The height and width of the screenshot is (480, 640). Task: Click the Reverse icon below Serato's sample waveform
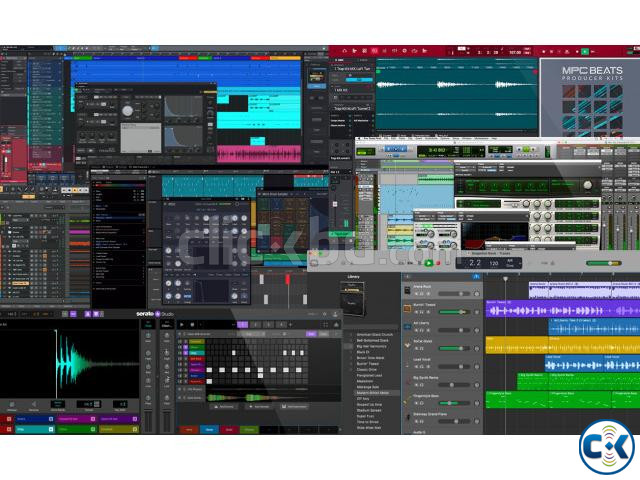point(33,405)
